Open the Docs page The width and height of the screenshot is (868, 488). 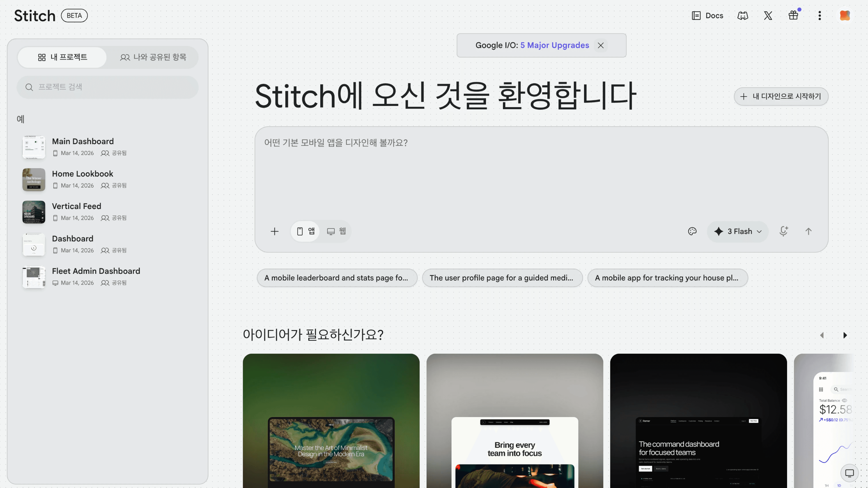point(707,16)
